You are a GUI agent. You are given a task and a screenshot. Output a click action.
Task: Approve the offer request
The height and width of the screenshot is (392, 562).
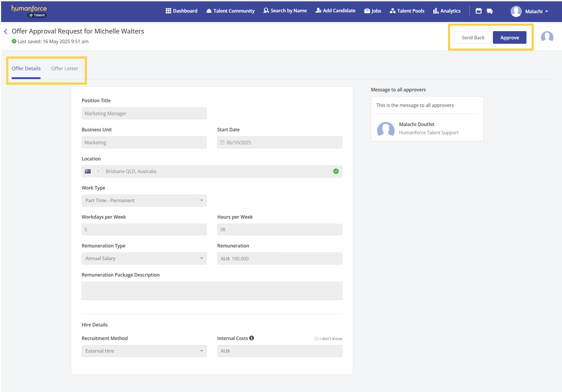coord(509,38)
